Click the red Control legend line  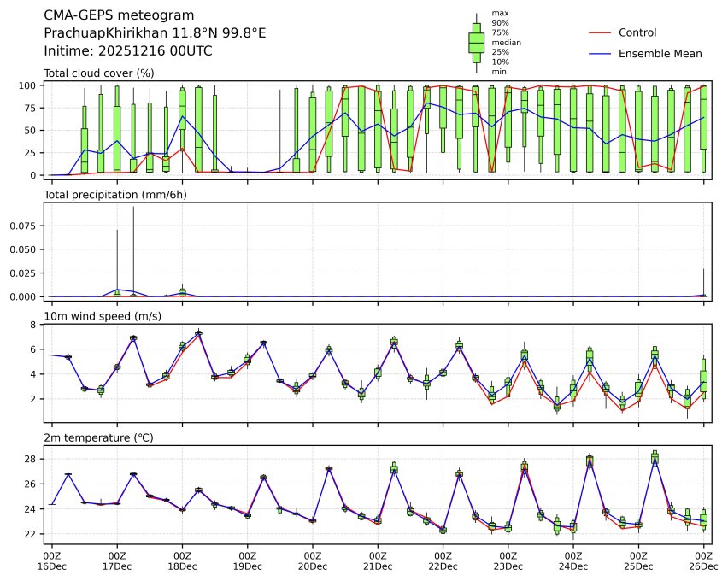point(600,32)
